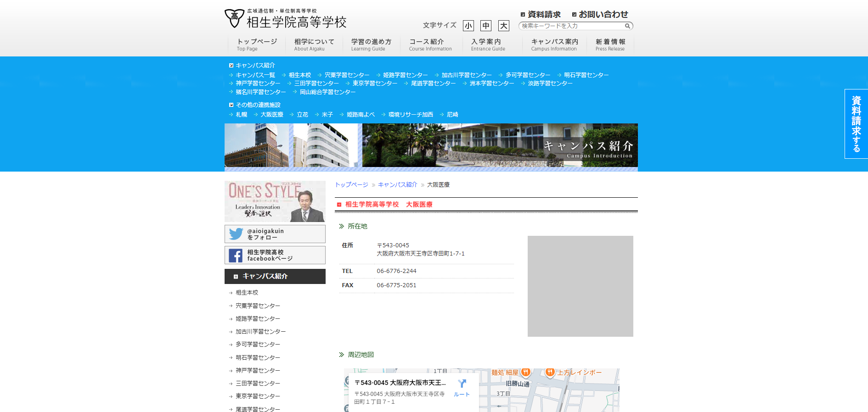The height and width of the screenshot is (412, 868).
Task: Click the 麺処 細屋 restaurant map marker
Action: tap(526, 372)
